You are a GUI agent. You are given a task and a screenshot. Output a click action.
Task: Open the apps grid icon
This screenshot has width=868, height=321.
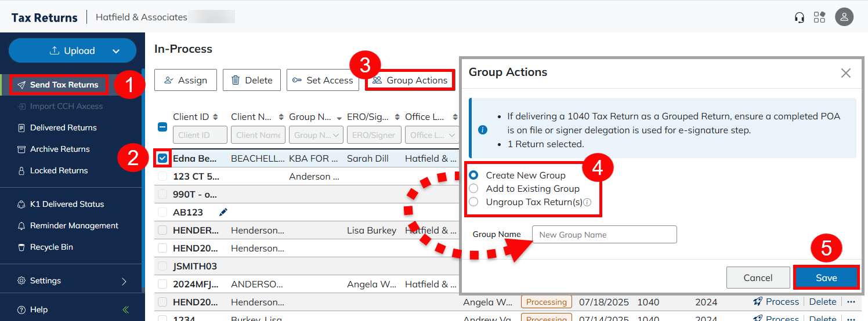[819, 17]
